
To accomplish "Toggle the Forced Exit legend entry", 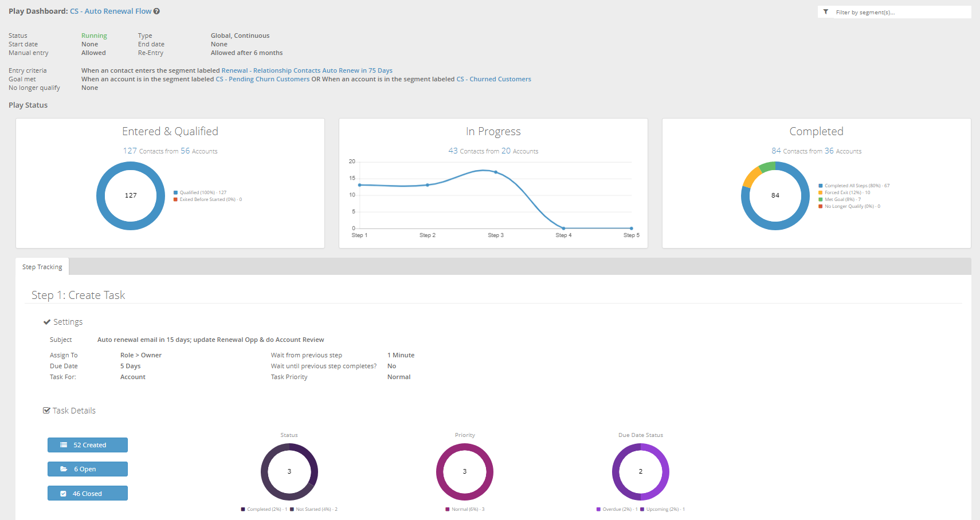I will point(844,193).
